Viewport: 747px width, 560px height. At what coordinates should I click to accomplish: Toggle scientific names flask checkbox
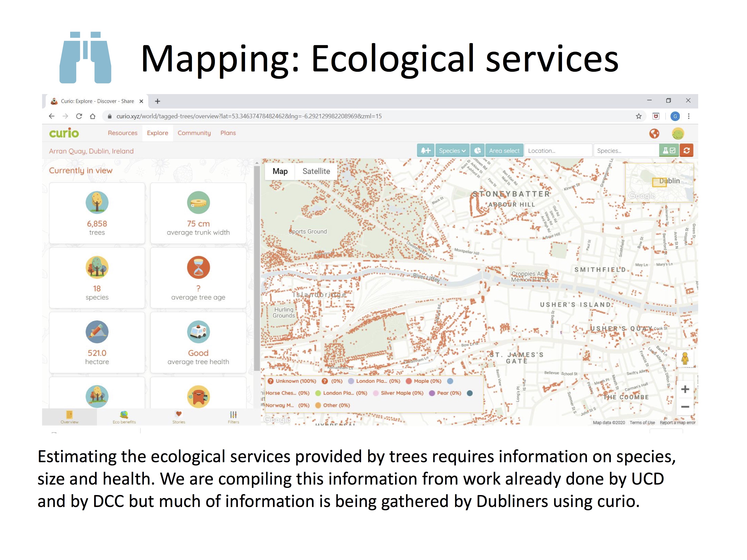(669, 151)
